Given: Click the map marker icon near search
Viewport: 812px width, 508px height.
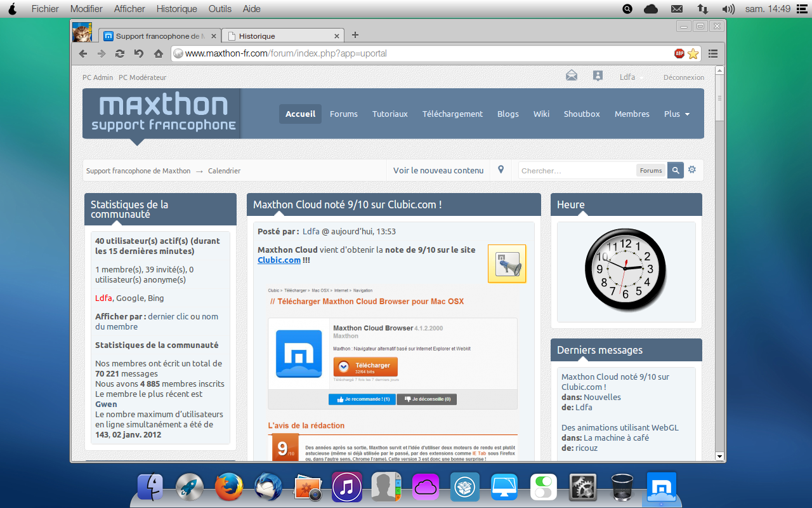Looking at the screenshot, I should [x=501, y=170].
